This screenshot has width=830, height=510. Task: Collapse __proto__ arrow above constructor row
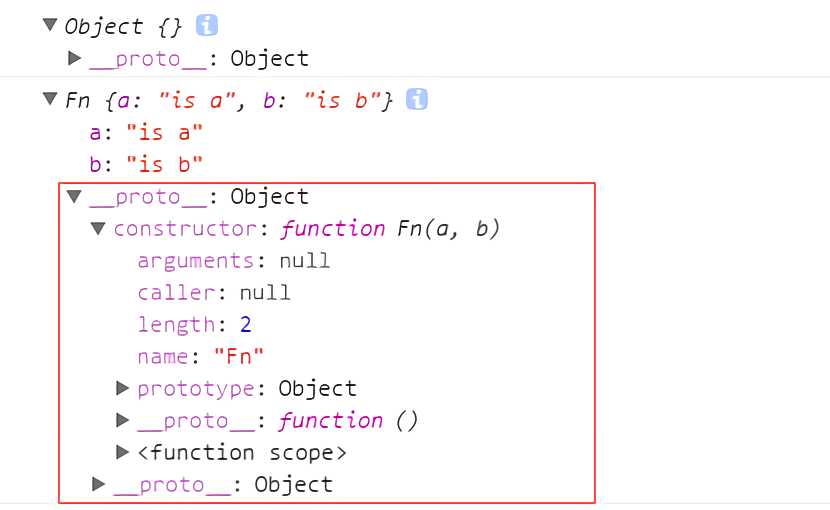point(74,196)
